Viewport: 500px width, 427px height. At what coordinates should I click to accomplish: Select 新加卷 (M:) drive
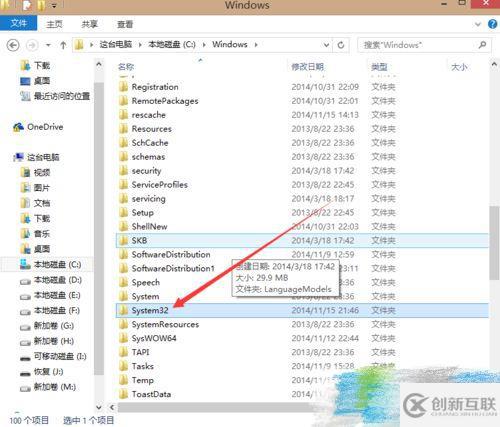(48, 387)
